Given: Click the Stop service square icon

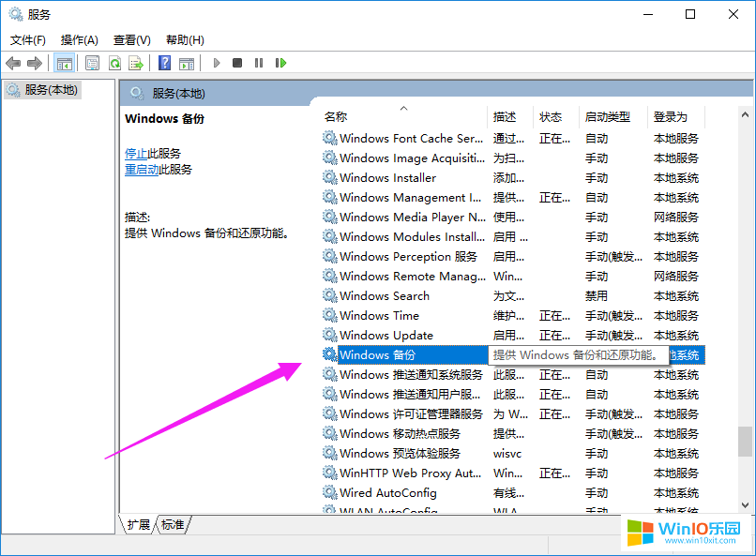Looking at the screenshot, I should click(237, 63).
